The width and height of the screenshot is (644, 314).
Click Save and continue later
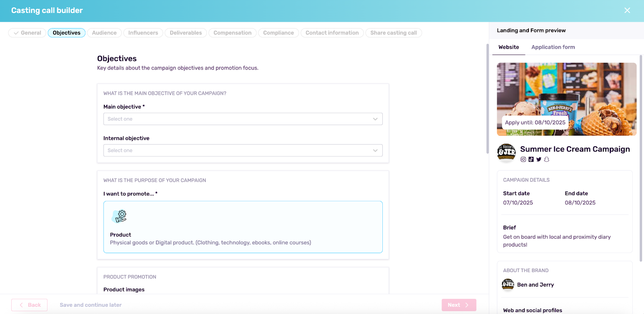(91, 305)
